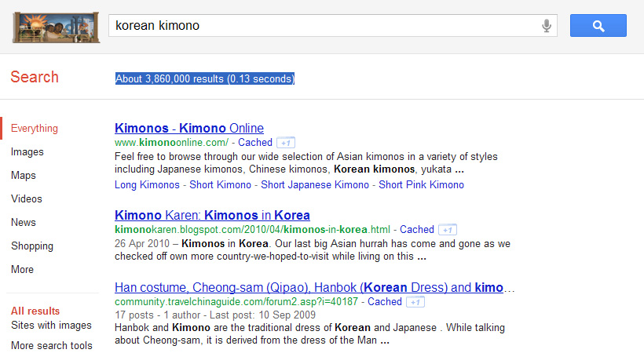
Task: Switch to Videos results
Action: 27,198
